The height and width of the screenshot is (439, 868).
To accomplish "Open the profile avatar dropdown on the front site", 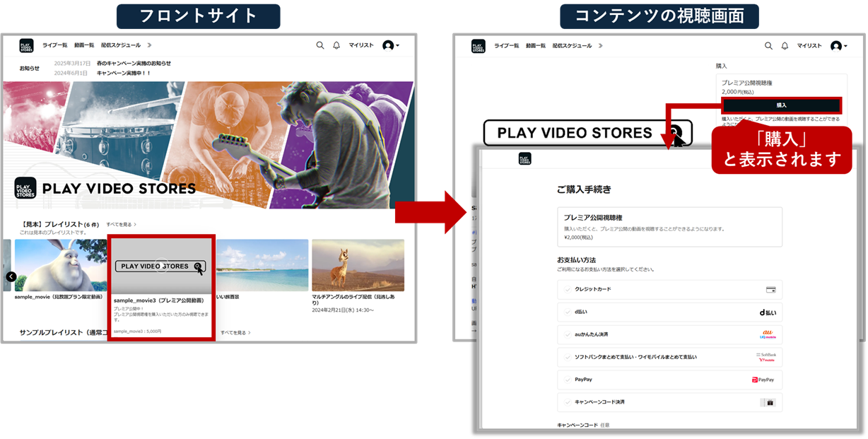I will 391,45.
